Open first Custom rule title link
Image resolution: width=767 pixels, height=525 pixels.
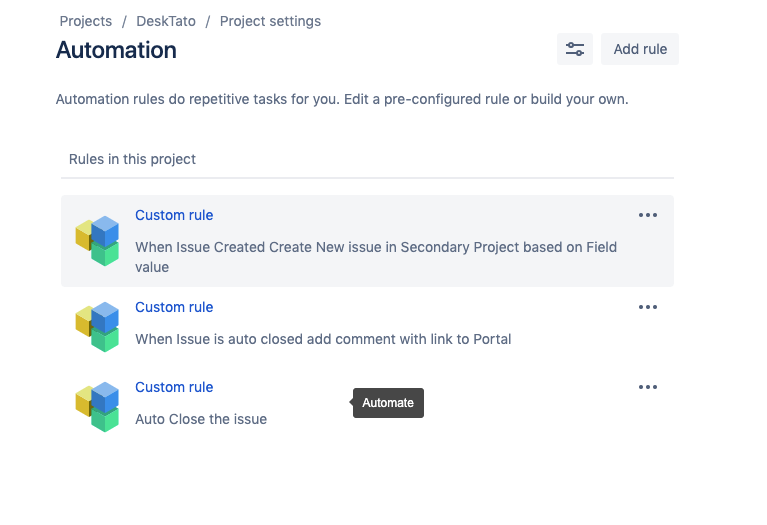coord(174,215)
